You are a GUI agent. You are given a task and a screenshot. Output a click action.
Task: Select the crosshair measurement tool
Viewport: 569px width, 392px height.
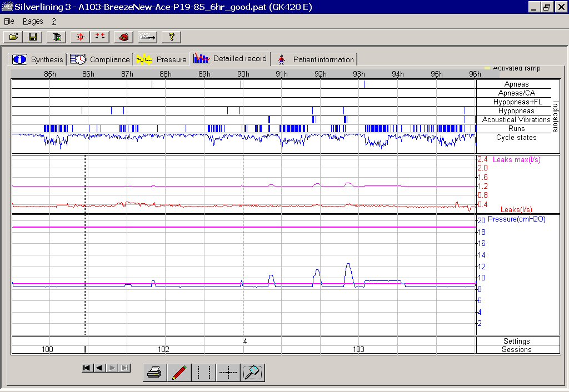[x=228, y=373]
